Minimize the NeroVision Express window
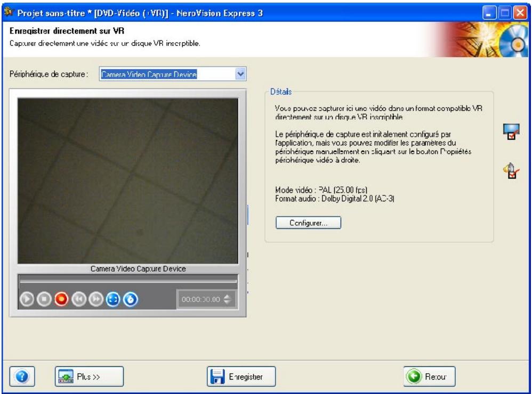This screenshot has width=532, height=394. click(489, 13)
